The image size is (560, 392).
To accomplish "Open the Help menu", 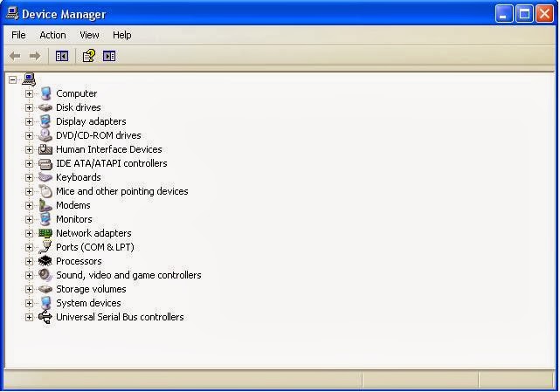I will click(x=122, y=35).
